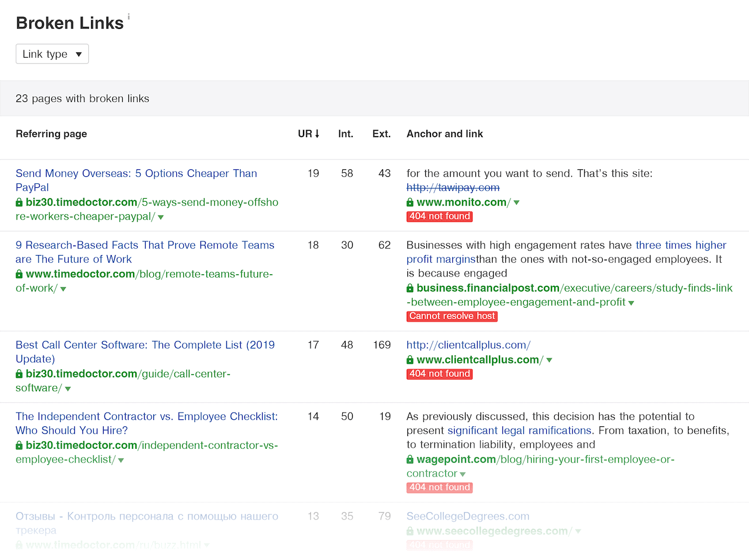This screenshot has height=560, width=749.
Task: Open the http://clientcallplus.com/ anchor link
Action: pos(468,345)
